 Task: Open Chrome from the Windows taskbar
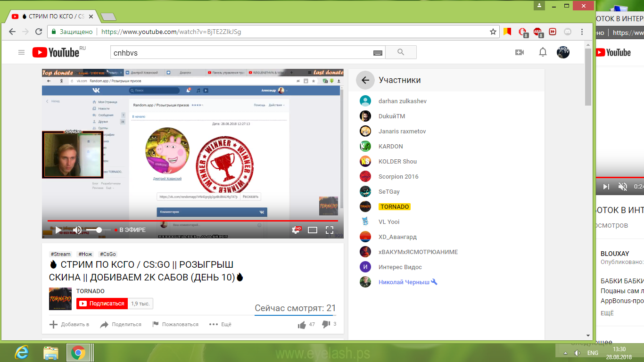[x=78, y=352]
